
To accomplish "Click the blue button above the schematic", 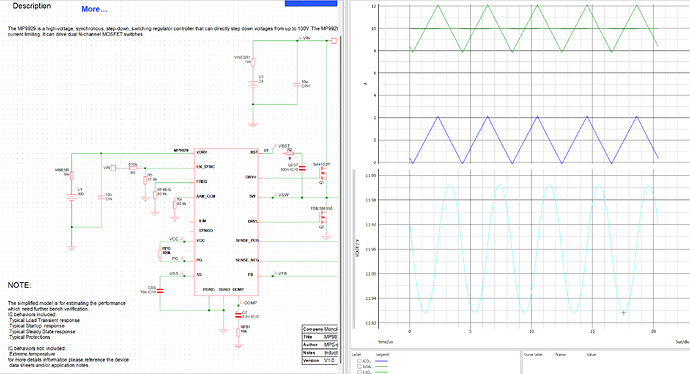I will 311,3.
